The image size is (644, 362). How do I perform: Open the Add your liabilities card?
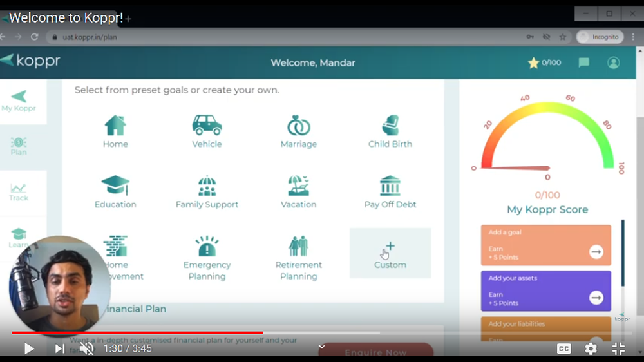[546, 329]
